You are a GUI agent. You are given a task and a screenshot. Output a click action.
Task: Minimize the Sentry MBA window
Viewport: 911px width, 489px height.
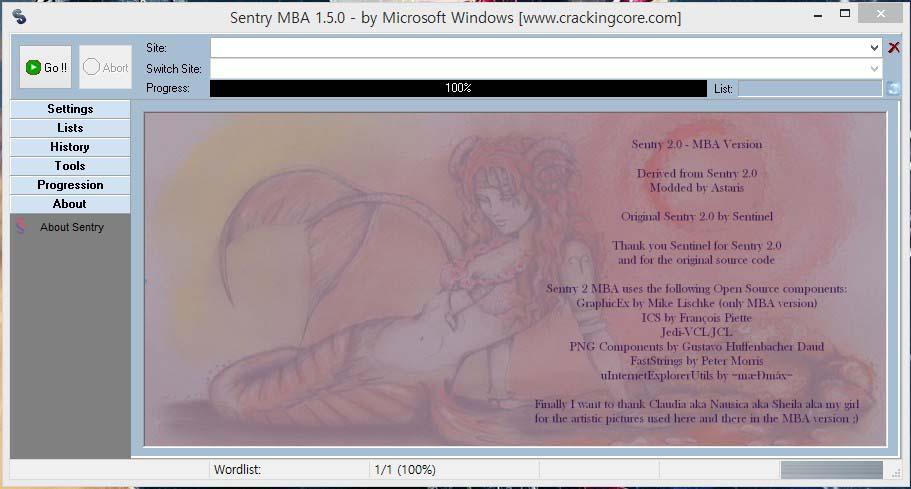[818, 16]
